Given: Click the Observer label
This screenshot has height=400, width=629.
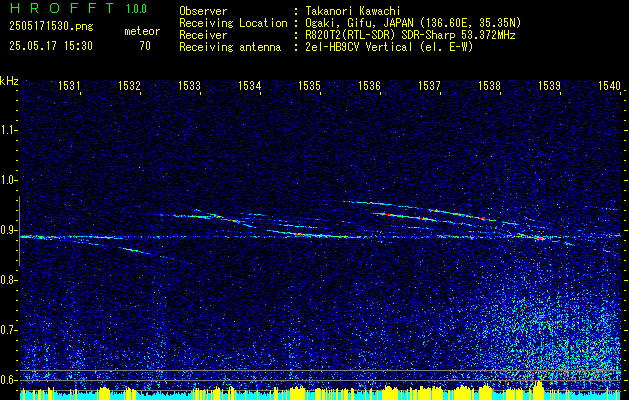Looking at the screenshot, I should [203, 11].
